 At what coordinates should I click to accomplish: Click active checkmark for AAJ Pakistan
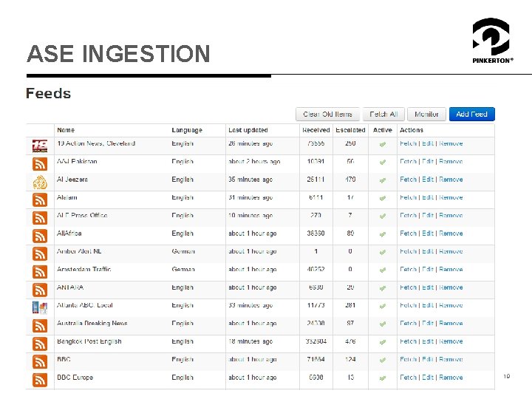click(383, 162)
